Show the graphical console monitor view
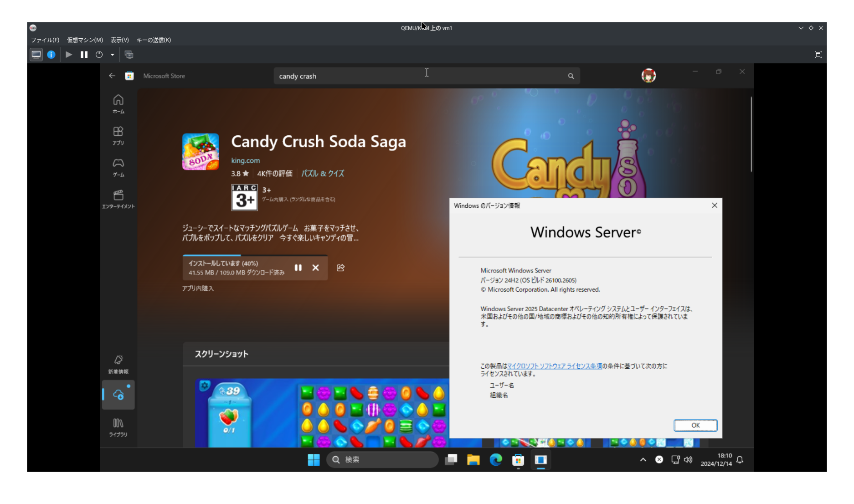 [x=36, y=55]
